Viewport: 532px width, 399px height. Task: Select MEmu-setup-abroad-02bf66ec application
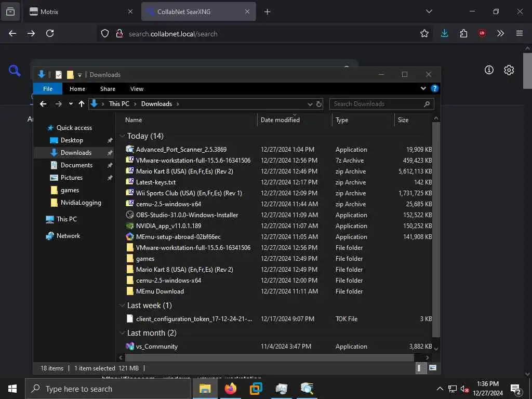(x=278, y=237)
